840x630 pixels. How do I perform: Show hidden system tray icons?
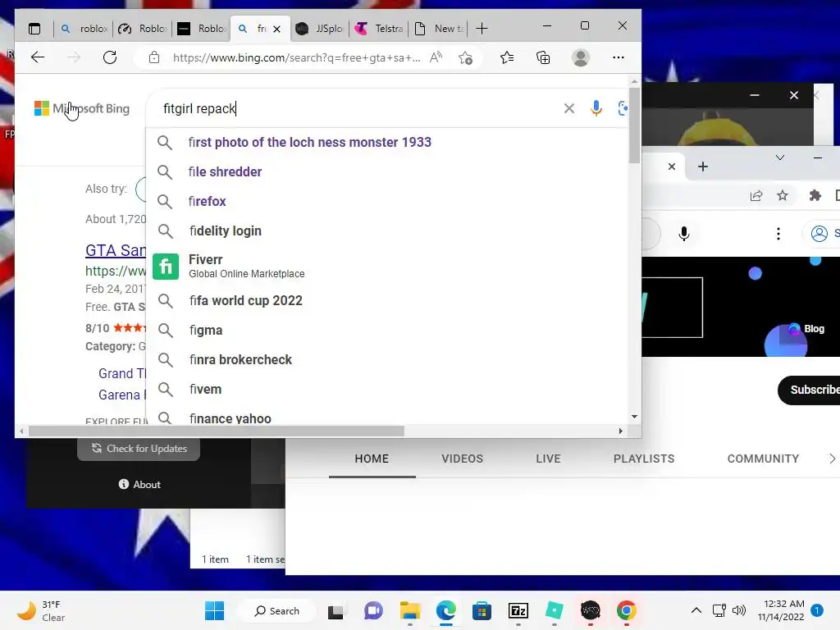click(696, 610)
